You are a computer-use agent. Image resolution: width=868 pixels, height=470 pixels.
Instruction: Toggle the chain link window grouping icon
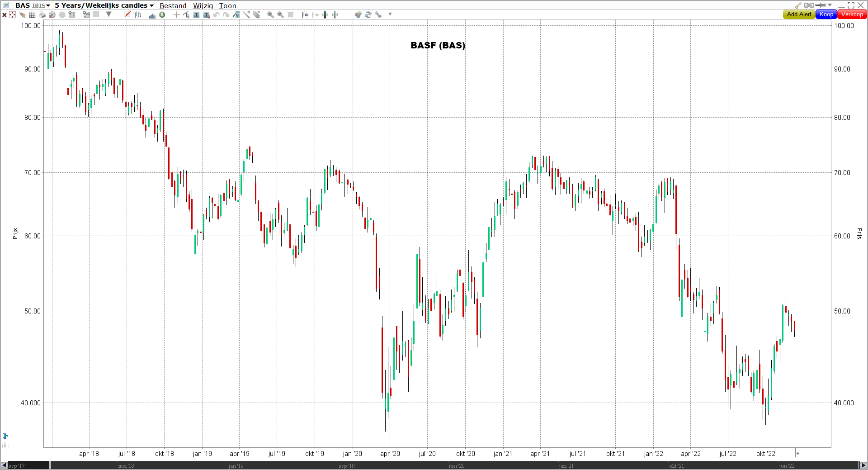click(x=809, y=5)
